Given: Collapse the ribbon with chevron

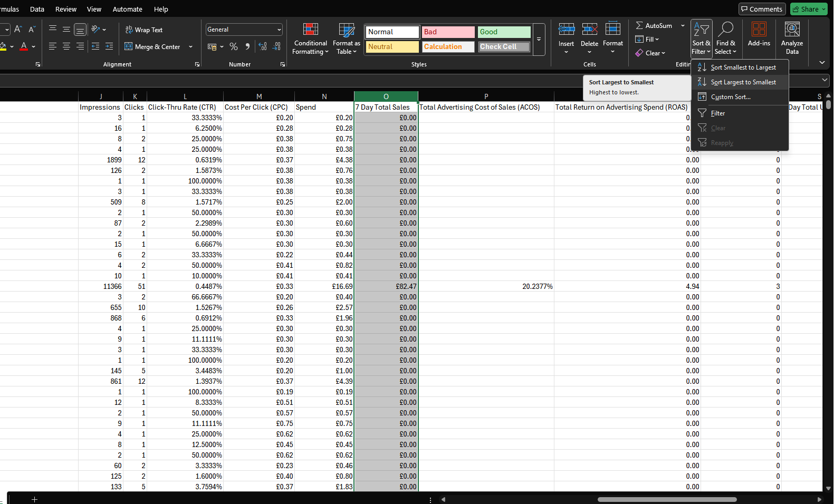Looking at the screenshot, I should pos(822,62).
